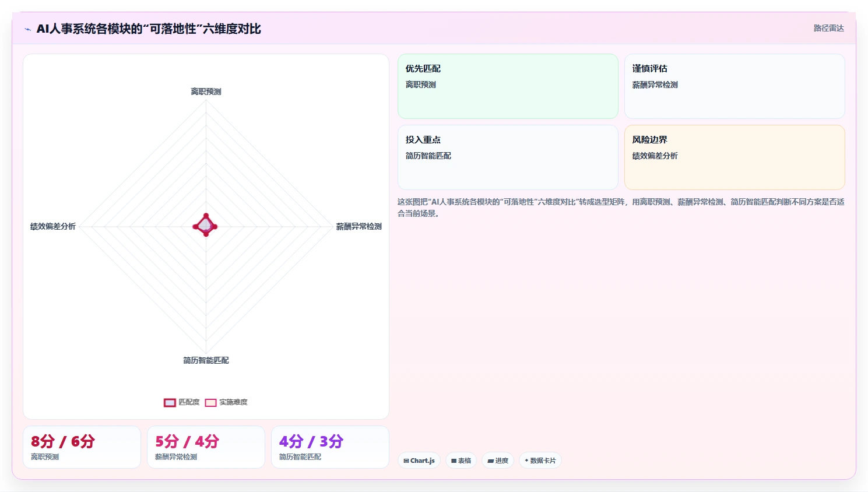
Task: Click the header icon beside the title
Action: coord(27,29)
